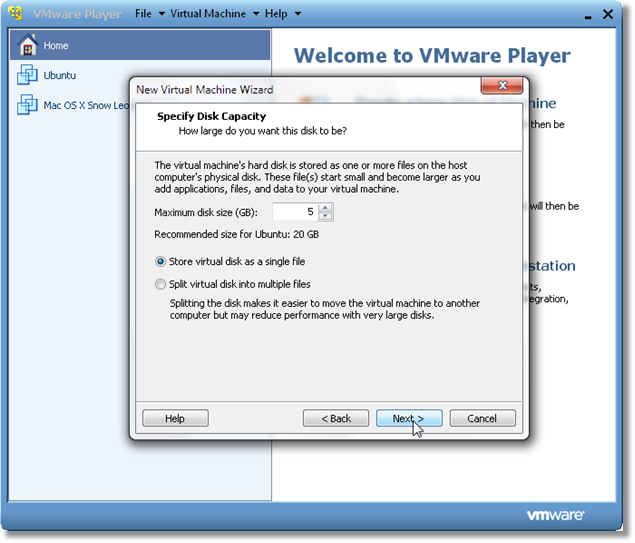Click the 'Maximum disk size (GB):' label
The image size is (635, 543).
click(206, 213)
